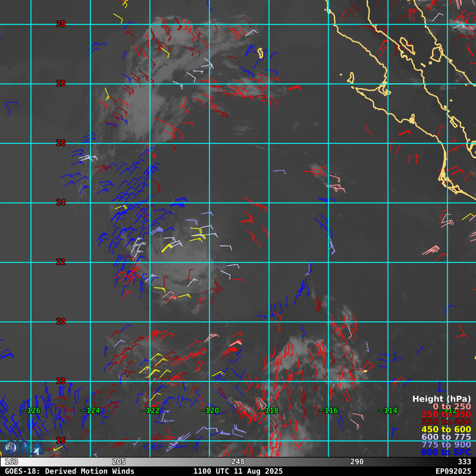This screenshot has height=476, width=476.
Task: Click the 163 end of the colorbar
Action: click(x=11, y=462)
